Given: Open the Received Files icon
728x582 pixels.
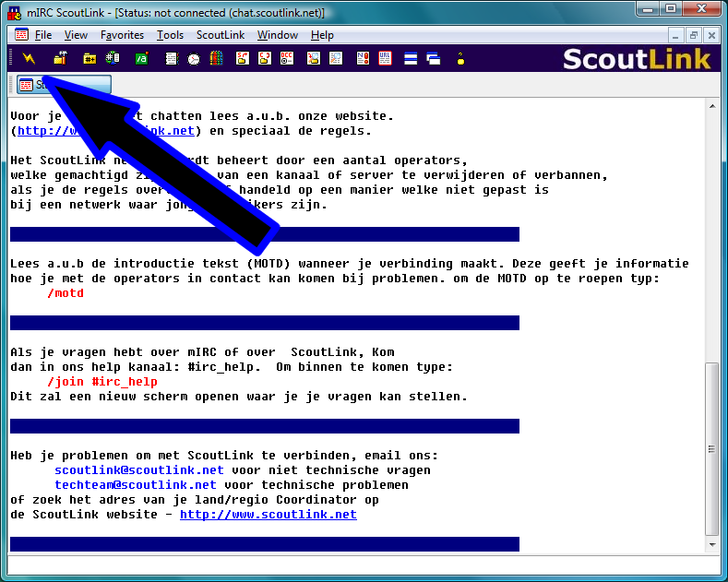Looking at the screenshot, I should pyautogui.click(x=314, y=58).
